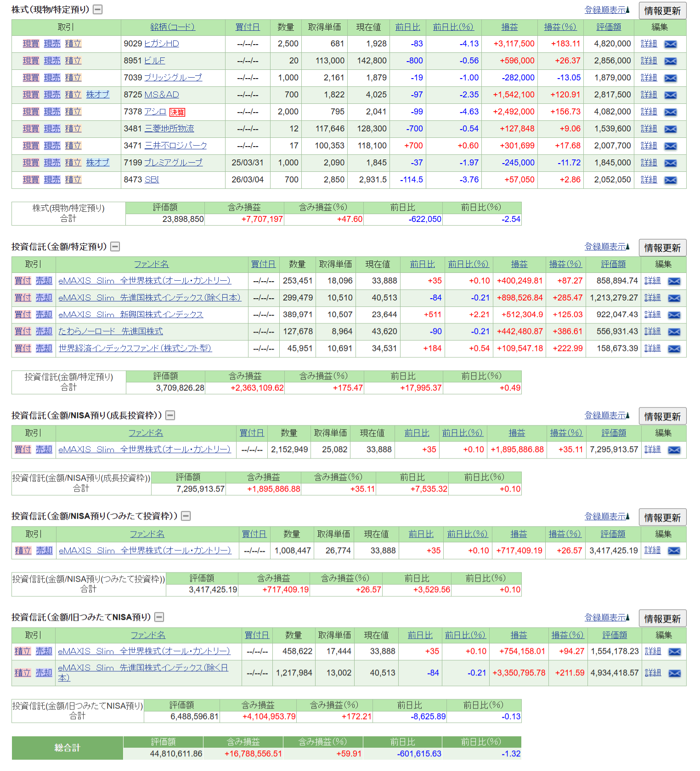Collapse the NISA預り(つみたて投資枠) section

[x=186, y=516]
